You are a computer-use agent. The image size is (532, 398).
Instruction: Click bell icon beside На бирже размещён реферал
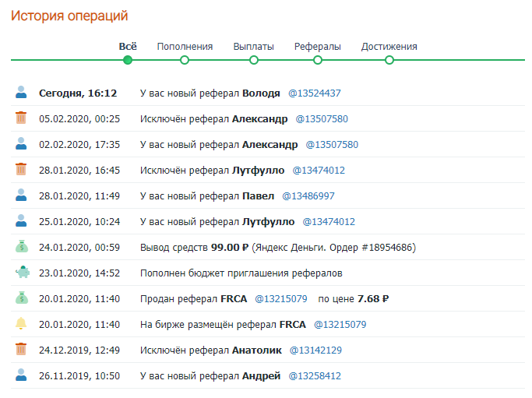tap(21, 323)
